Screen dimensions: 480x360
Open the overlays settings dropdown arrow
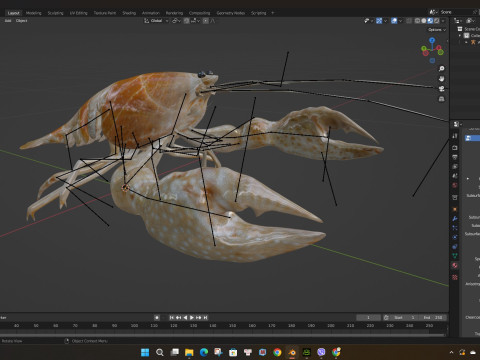[401, 21]
